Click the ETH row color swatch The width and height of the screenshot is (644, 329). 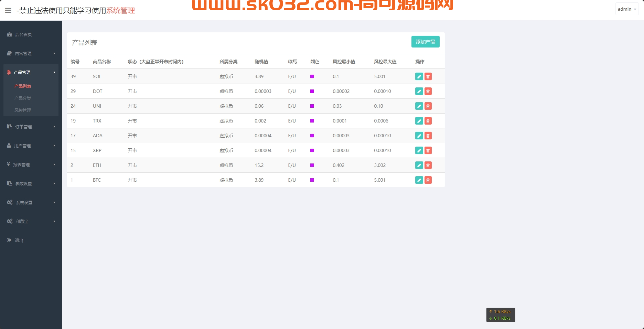(312, 165)
